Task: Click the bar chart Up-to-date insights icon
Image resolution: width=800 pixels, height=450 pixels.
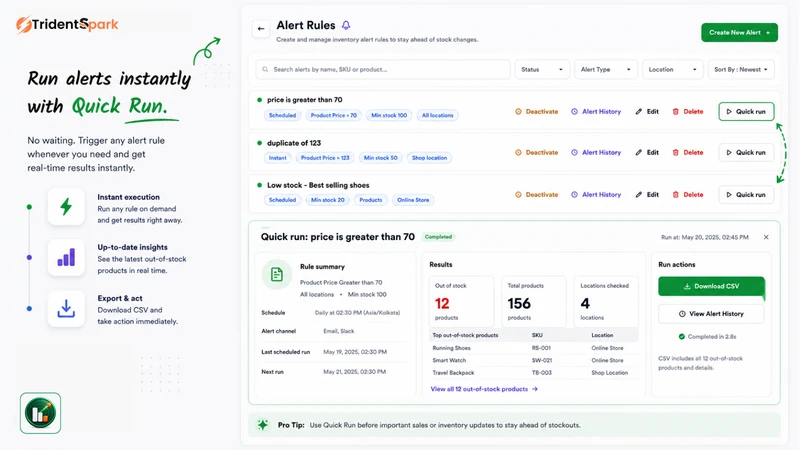Action: 66,257
